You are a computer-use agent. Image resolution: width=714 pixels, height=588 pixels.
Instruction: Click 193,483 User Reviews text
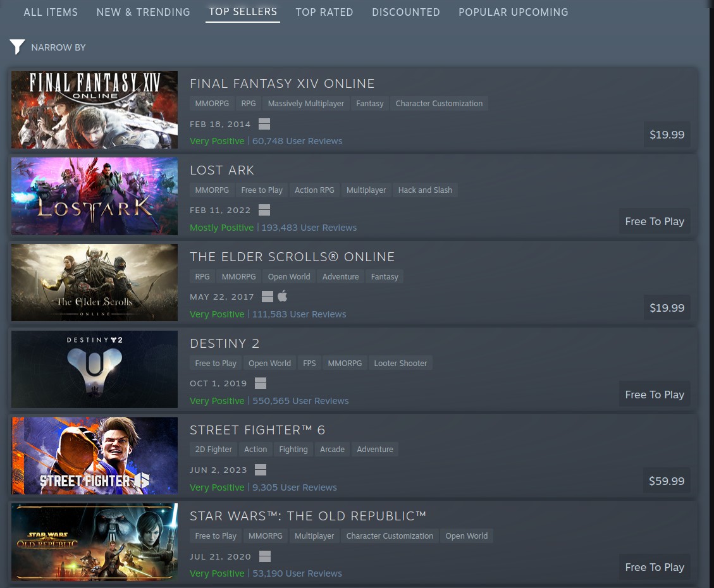pos(309,228)
